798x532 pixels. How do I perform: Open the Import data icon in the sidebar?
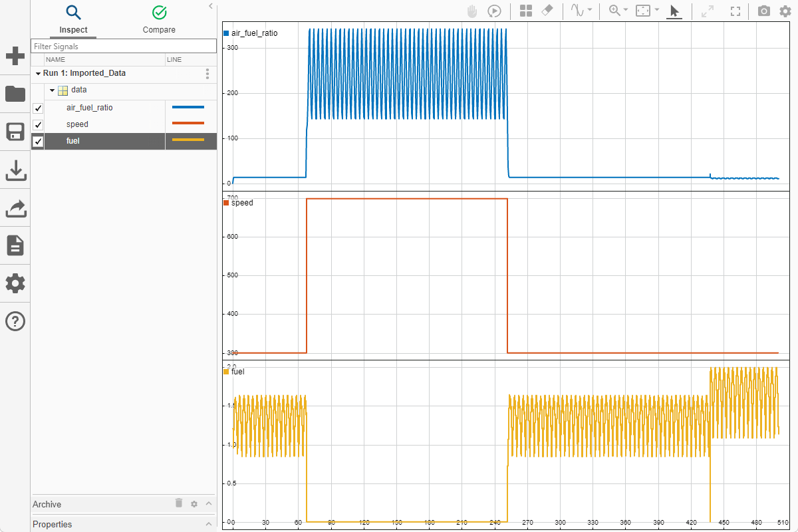coord(15,170)
